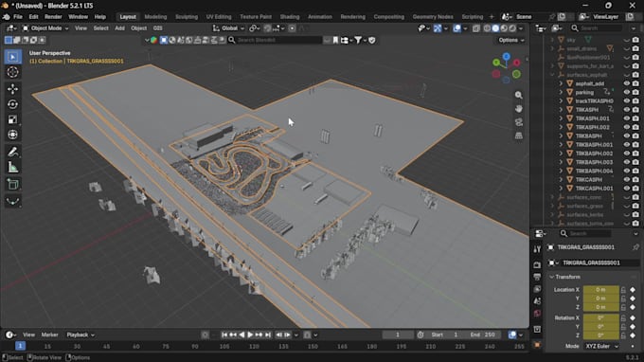Select the Add Cube tool
Screen dimensions: 644x362
[x=12, y=185]
